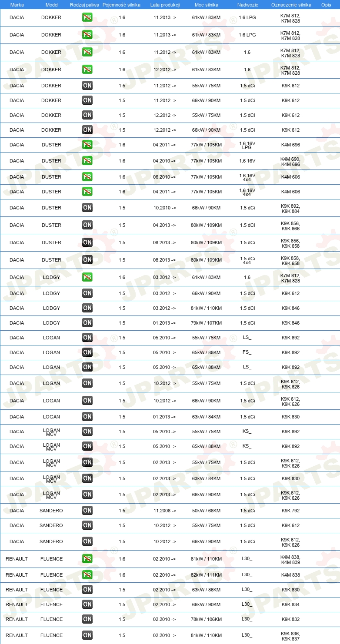Image resolution: width=340 pixels, height=644 pixels.
Task: Select ON icon for Sandero 10.2012 55kW
Action: [87, 525]
